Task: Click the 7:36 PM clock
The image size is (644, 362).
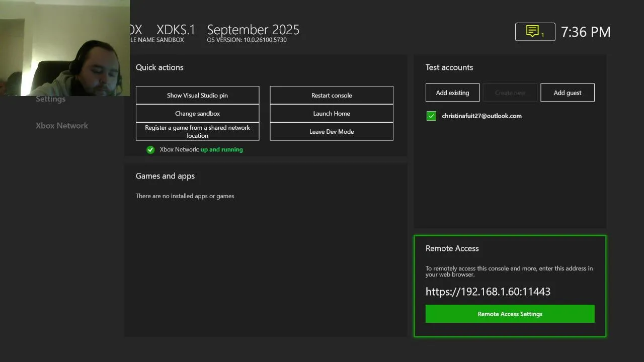Action: click(586, 32)
